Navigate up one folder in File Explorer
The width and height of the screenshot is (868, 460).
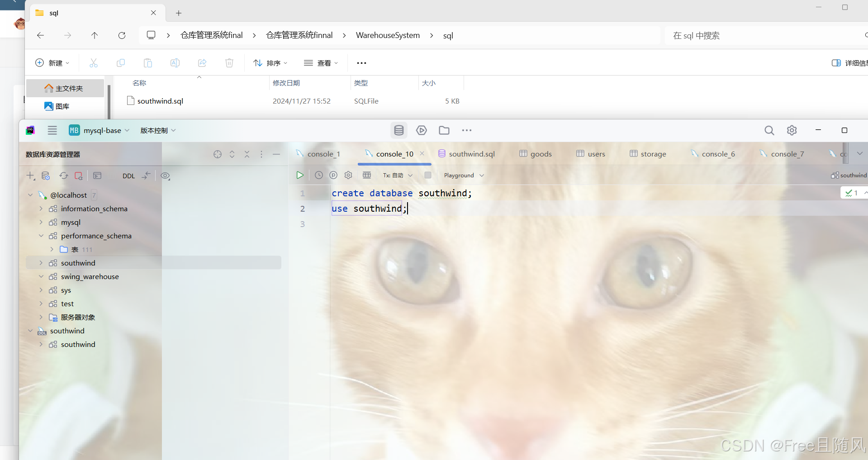click(95, 35)
